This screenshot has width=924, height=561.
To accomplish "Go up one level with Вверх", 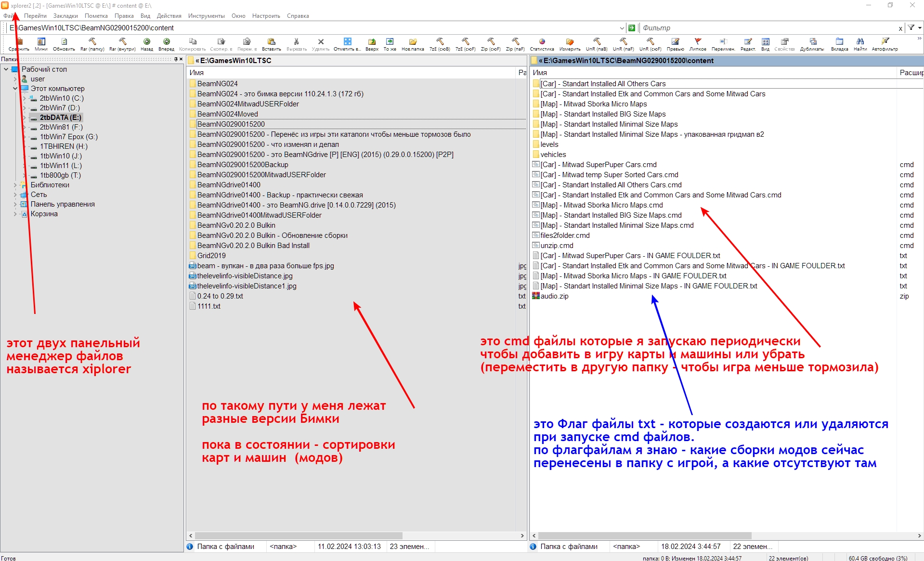I will pyautogui.click(x=372, y=44).
